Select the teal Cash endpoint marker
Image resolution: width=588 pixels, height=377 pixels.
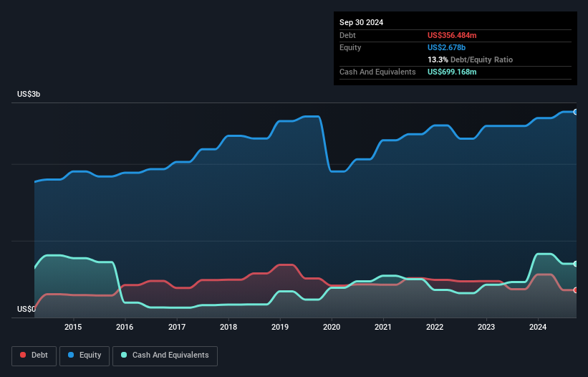(576, 264)
